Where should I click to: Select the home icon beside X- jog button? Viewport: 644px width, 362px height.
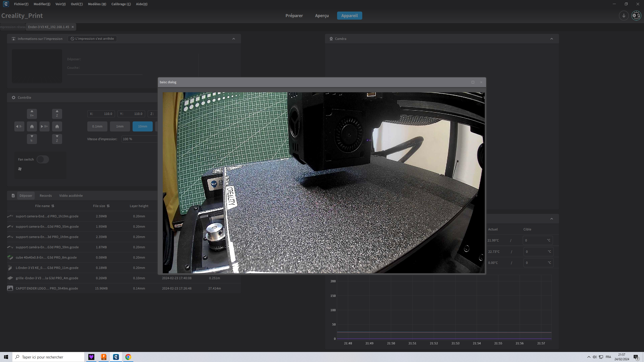coord(32,126)
